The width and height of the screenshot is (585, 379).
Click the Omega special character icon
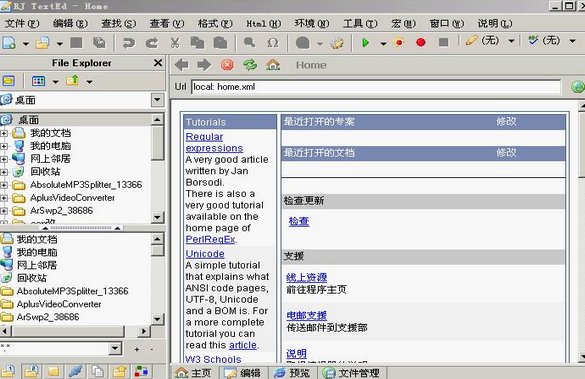tap(273, 43)
